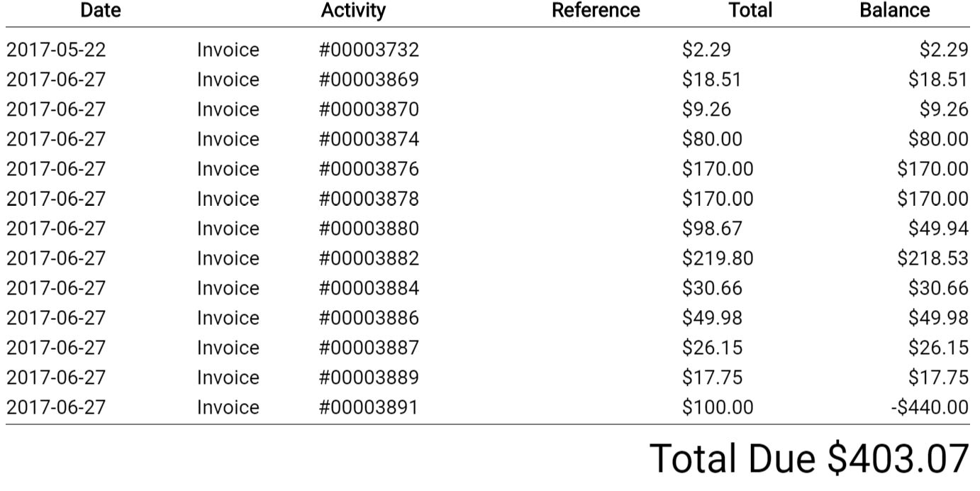Click the 2017-05-22 date cell
Image resolution: width=980 pixels, height=491 pixels.
56,50
